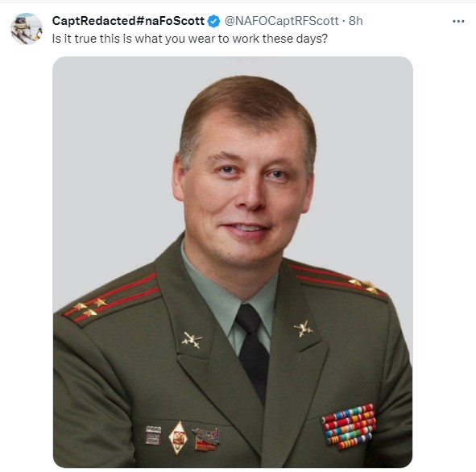The height and width of the screenshot is (472, 476).
Task: Open the CaptRedacted#naFoScott display name link
Action: point(128,21)
